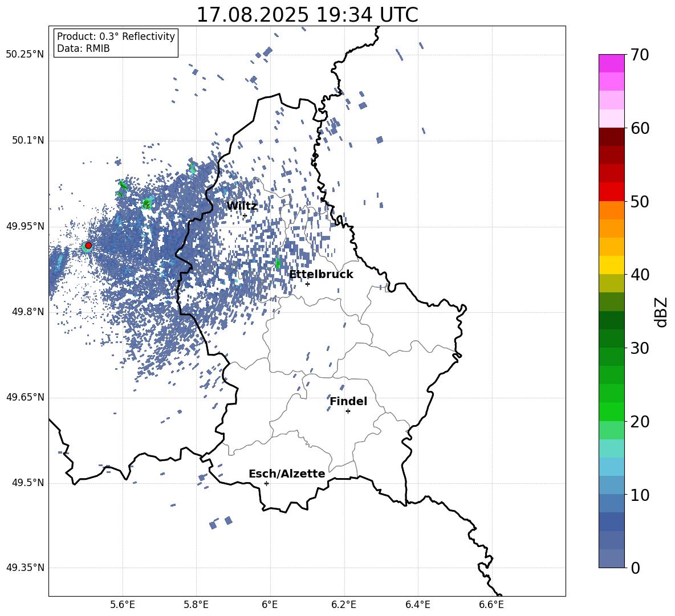
Task: Click the title 17.08.2025 19:34 UTC
Action: pyautogui.click(x=307, y=15)
